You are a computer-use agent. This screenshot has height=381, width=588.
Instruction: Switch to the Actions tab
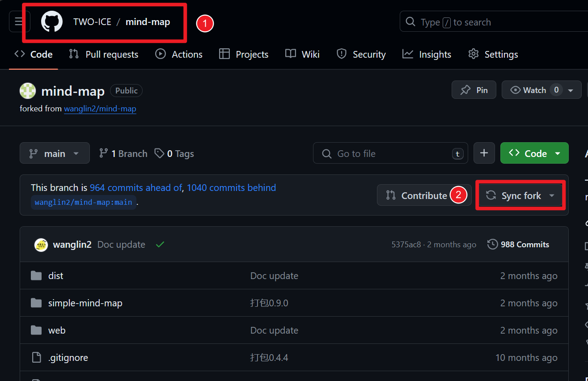[179, 54]
